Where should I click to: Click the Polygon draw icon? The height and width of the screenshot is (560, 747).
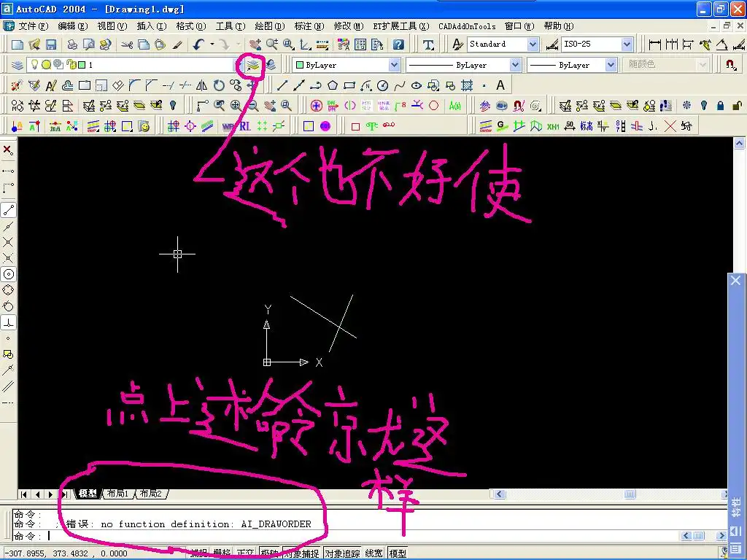(333, 86)
